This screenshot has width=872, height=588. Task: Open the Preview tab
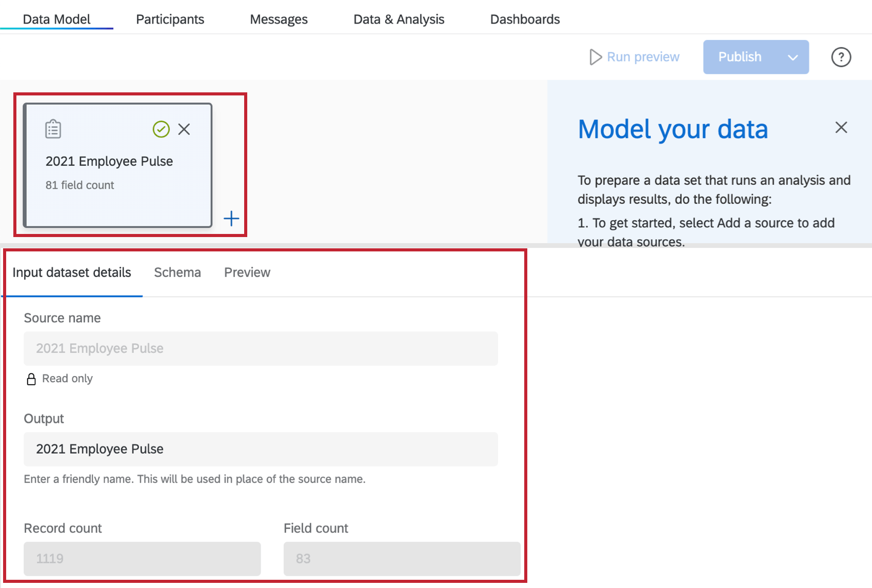click(x=247, y=272)
